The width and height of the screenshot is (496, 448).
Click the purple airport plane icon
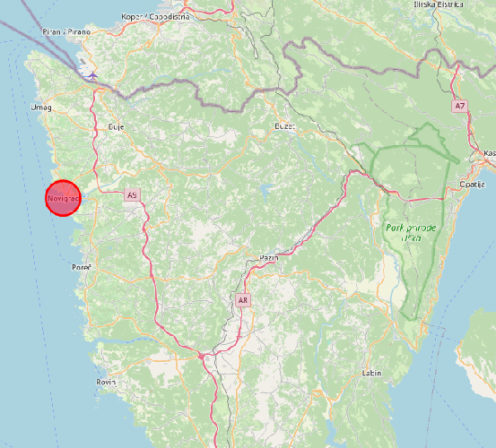point(92,75)
